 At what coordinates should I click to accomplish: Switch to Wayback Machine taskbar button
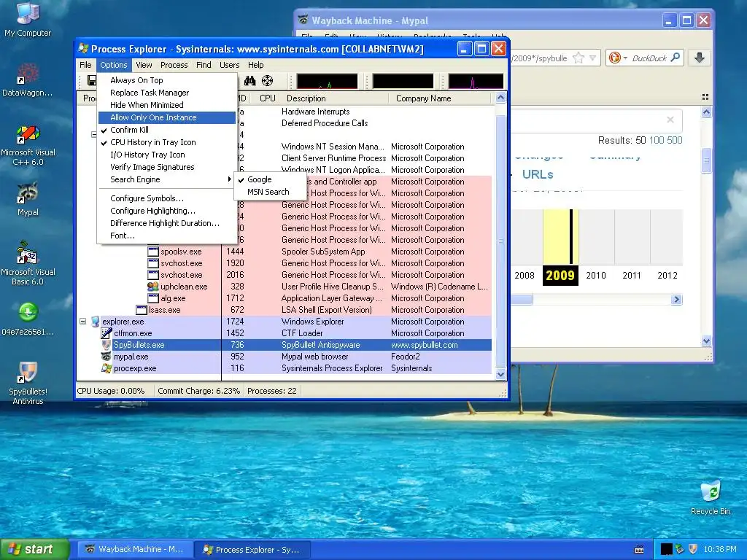135,549
